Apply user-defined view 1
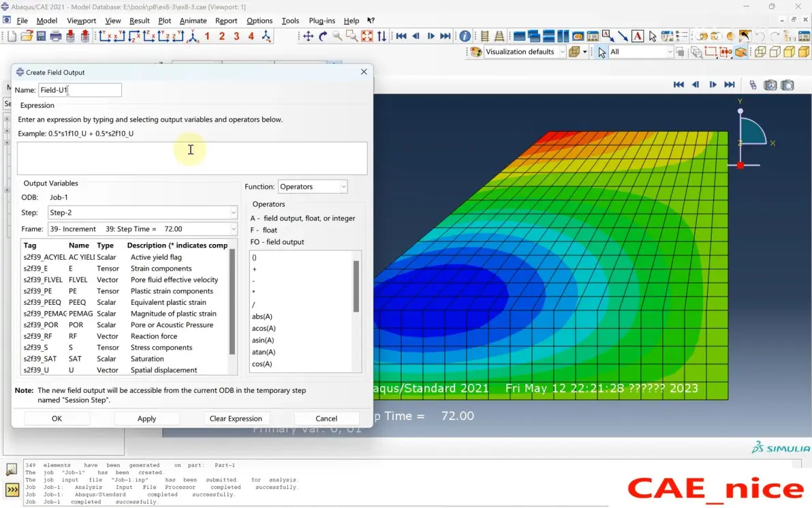The image size is (812, 508). [207, 36]
